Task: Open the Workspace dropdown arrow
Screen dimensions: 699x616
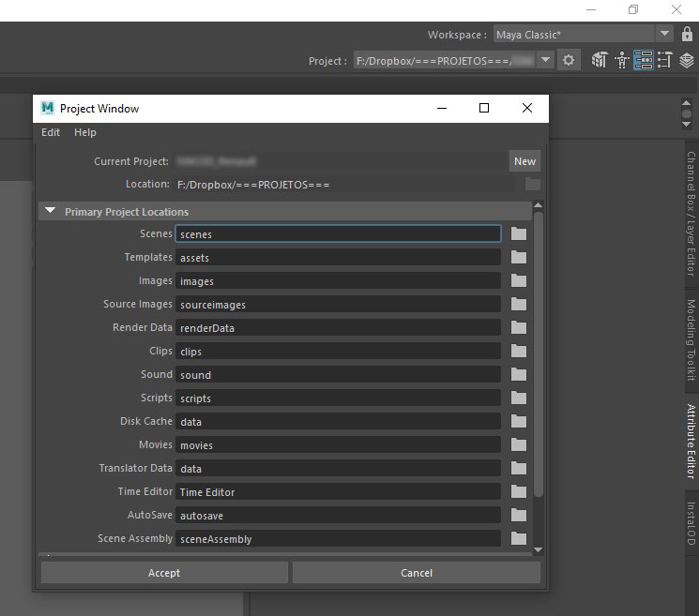Action: click(x=664, y=34)
